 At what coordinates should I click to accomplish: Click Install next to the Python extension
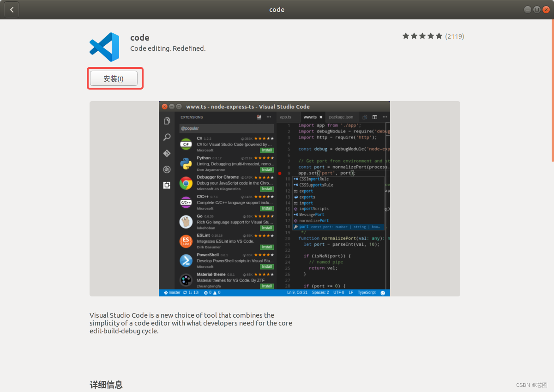267,169
